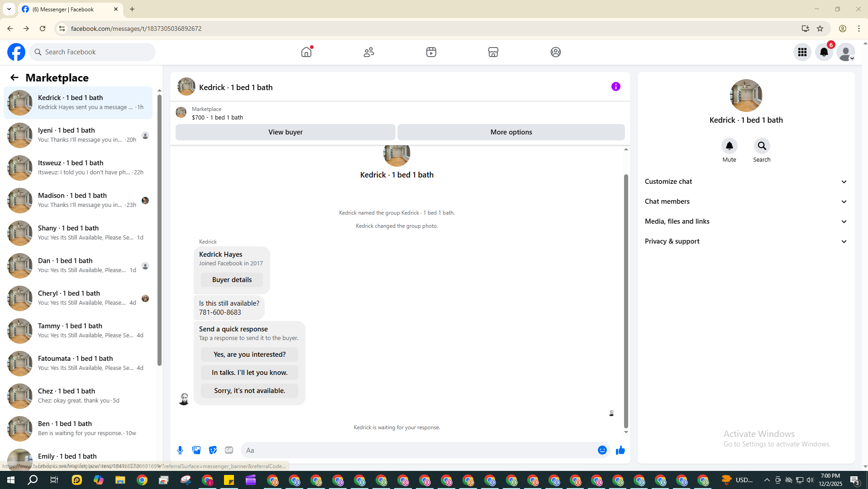Choose a GIF in the composer
Viewport: 868px width, 489px height.
[229, 450]
